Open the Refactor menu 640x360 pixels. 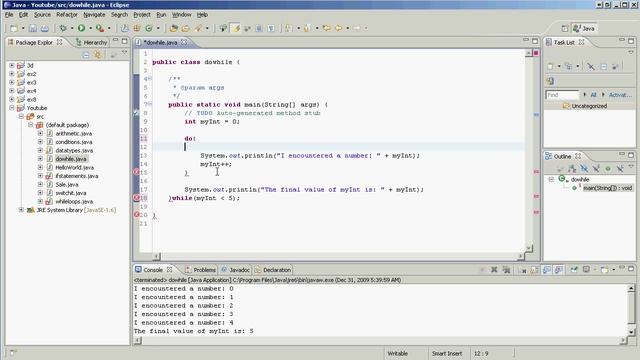pyautogui.click(x=67, y=15)
